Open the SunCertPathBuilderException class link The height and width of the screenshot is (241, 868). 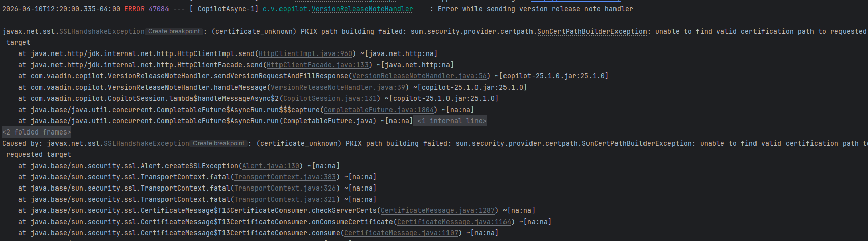pos(592,32)
